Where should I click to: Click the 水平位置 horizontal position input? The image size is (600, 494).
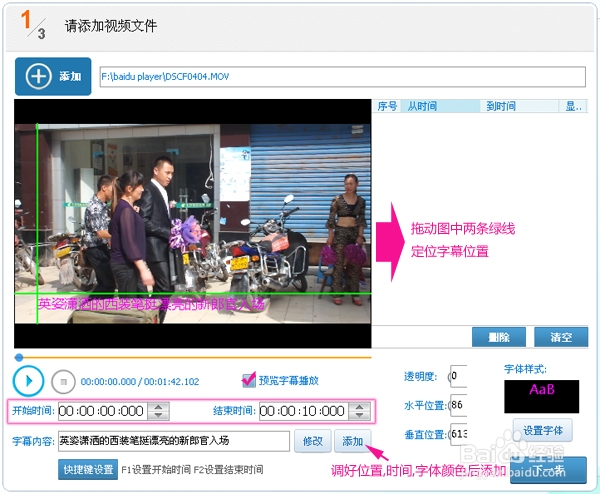(458, 405)
